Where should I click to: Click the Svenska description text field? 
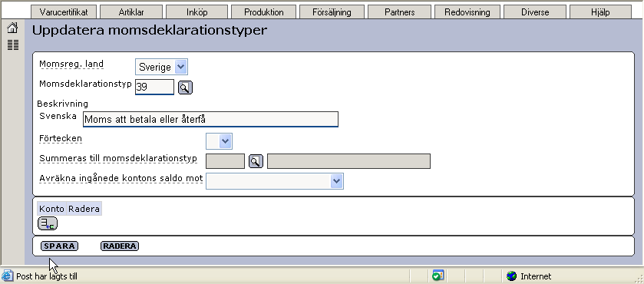click(x=210, y=119)
